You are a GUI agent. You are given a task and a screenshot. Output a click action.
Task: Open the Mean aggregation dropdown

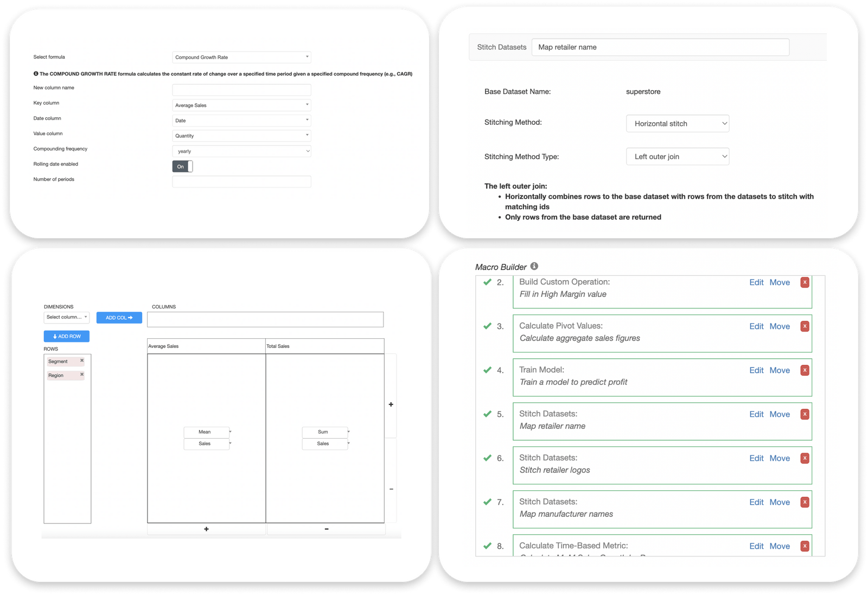[x=207, y=432]
